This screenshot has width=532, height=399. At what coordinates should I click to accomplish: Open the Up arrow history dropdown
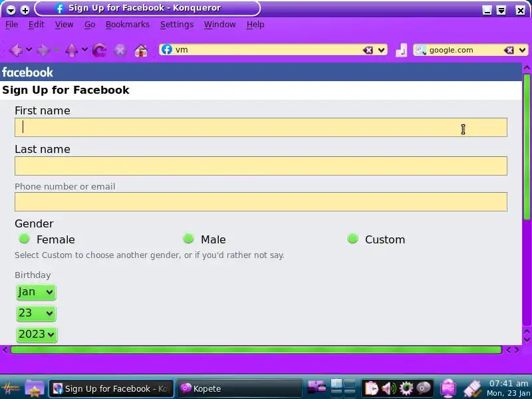[84, 50]
